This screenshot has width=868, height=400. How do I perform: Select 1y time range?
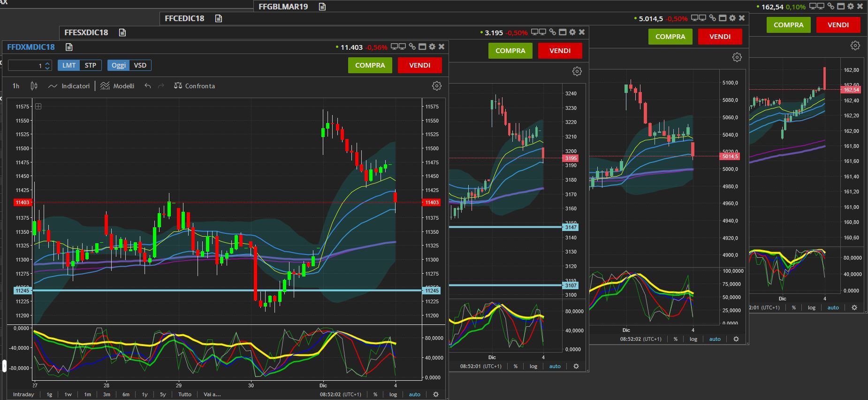[x=145, y=394]
